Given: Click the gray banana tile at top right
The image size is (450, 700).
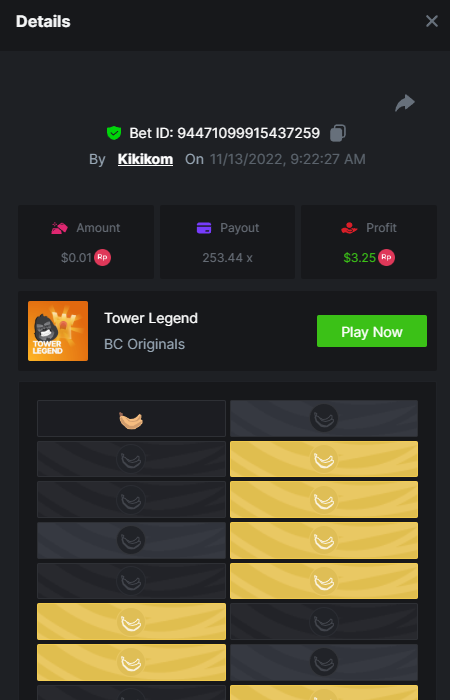Looking at the screenshot, I should 324,418.
